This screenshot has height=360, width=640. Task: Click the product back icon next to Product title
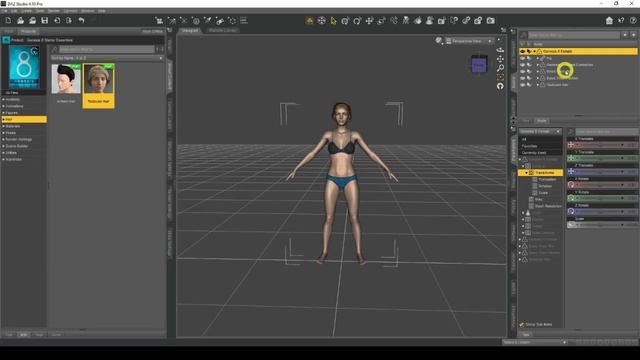(x=6, y=40)
